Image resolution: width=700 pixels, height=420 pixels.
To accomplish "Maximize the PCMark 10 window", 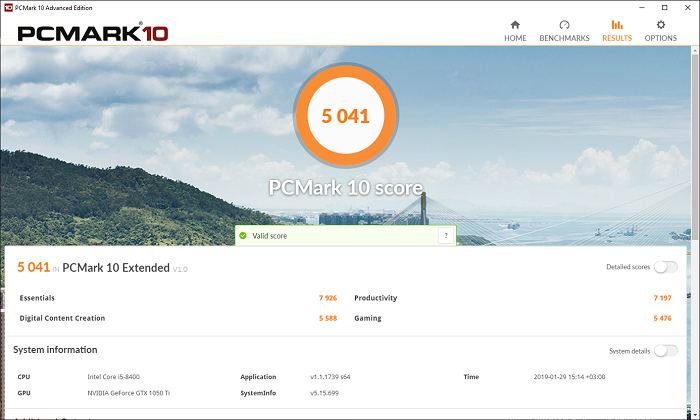I will click(x=662, y=8).
